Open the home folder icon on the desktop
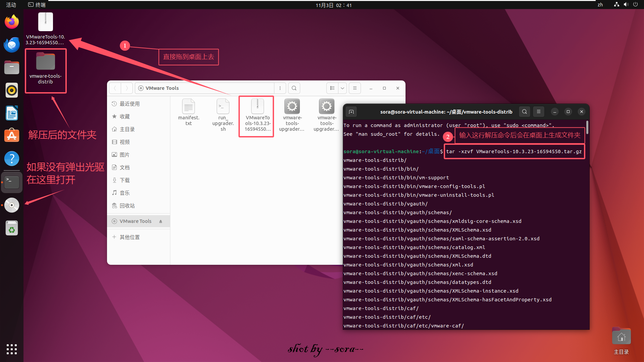 click(621, 341)
